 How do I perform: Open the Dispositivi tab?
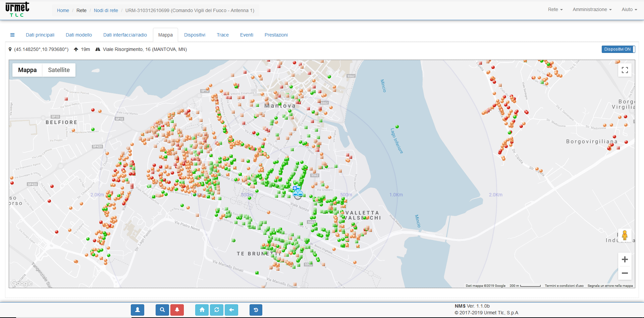(195, 35)
